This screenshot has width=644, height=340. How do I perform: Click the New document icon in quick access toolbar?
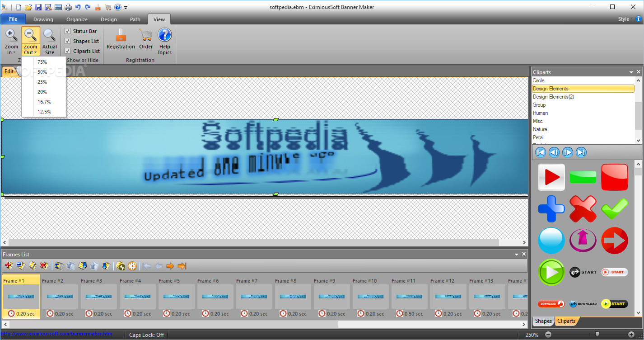click(19, 7)
